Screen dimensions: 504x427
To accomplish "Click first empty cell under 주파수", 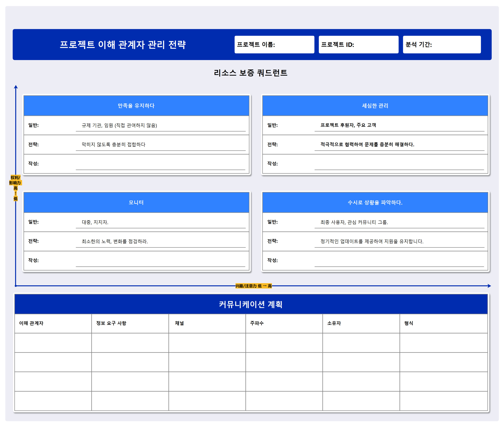I will (x=283, y=343).
